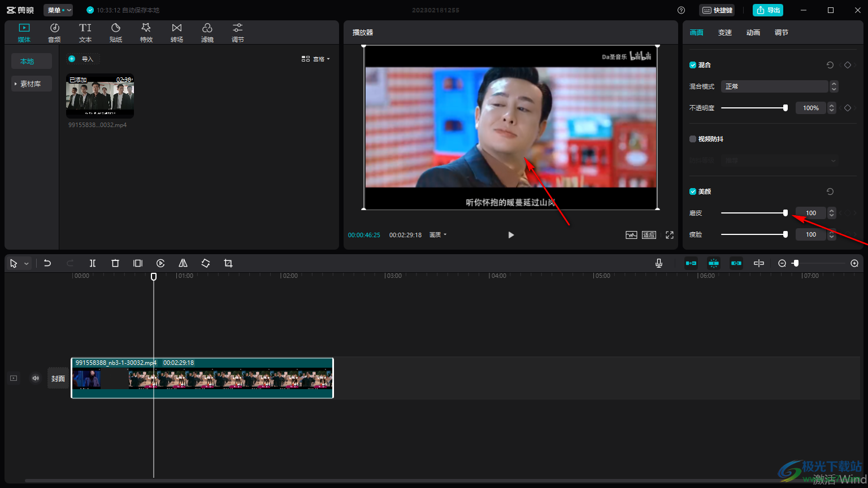
Task: Select the pointer selection tool
Action: tap(14, 263)
